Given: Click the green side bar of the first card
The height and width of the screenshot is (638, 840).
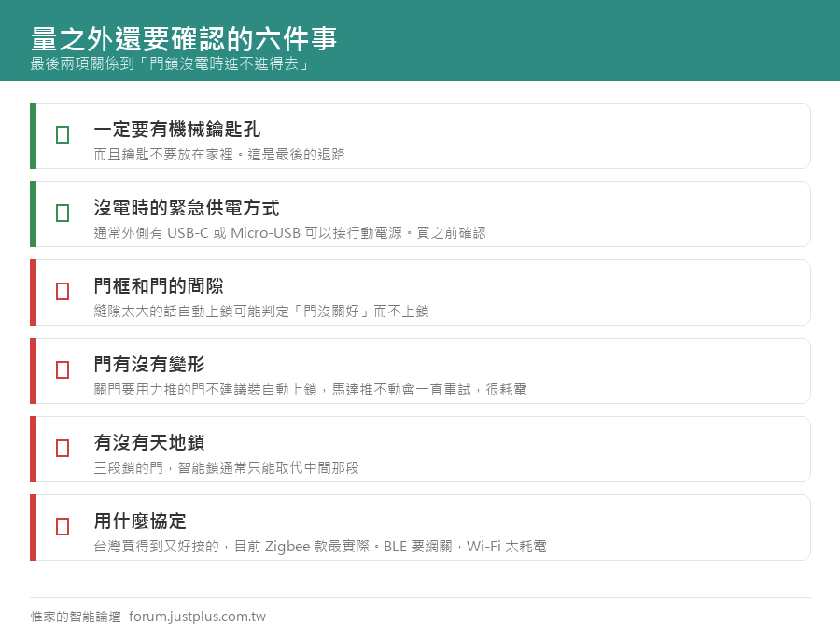Looking at the screenshot, I should (34, 135).
